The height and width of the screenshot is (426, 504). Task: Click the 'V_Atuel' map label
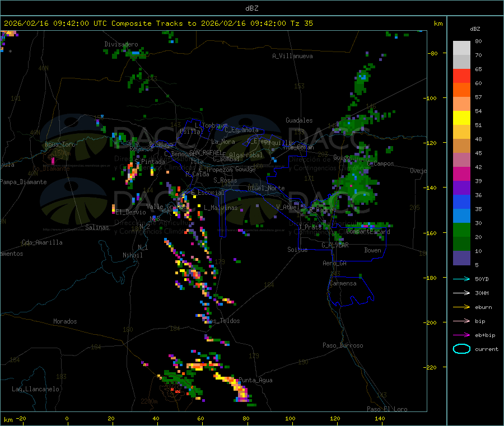click(x=288, y=207)
